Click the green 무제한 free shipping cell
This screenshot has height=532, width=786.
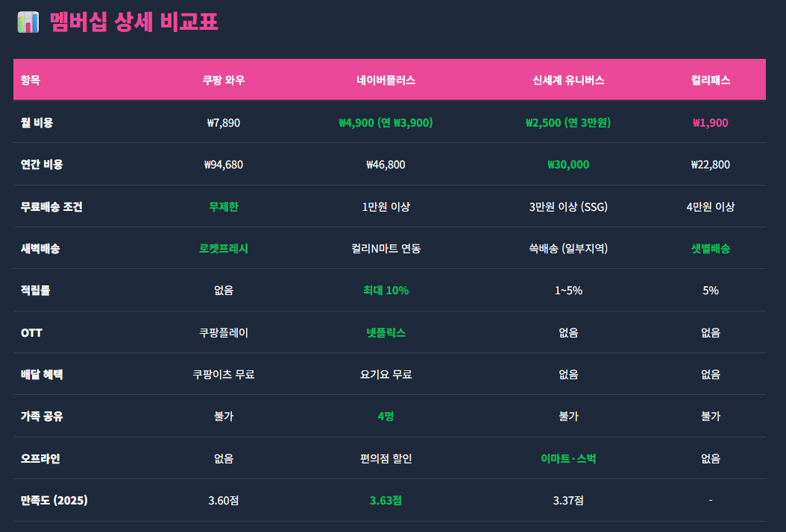click(x=224, y=207)
